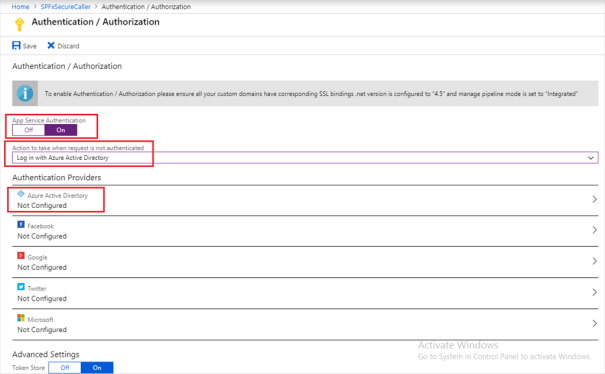Click Not Configured under Facebook
The width and height of the screenshot is (605, 374).
[x=42, y=236]
